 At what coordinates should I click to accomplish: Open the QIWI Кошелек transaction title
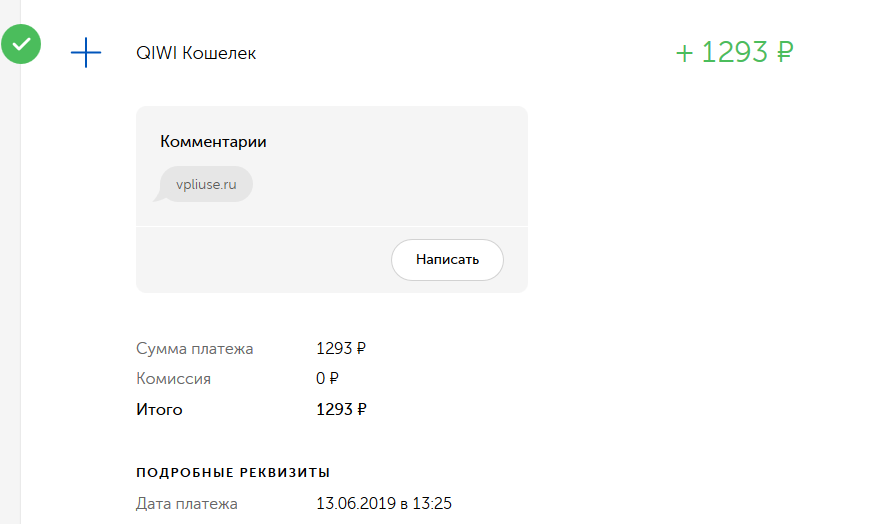tap(196, 53)
